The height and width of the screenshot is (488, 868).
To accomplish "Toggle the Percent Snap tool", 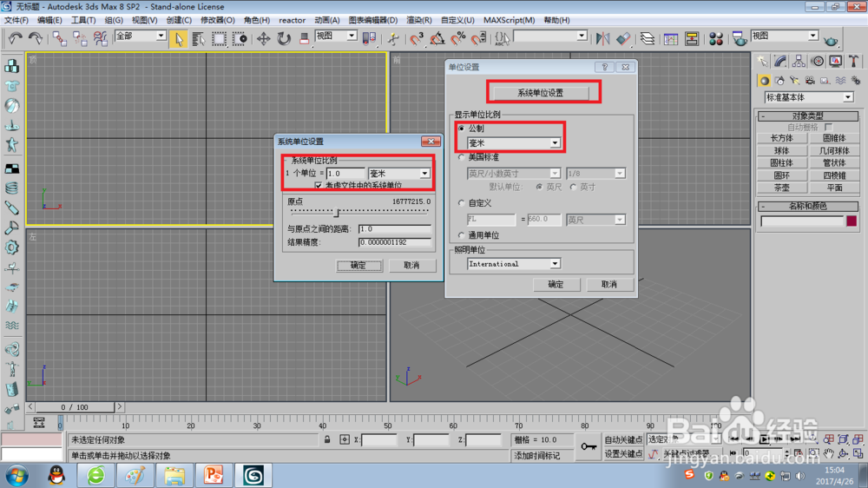I will (x=458, y=39).
